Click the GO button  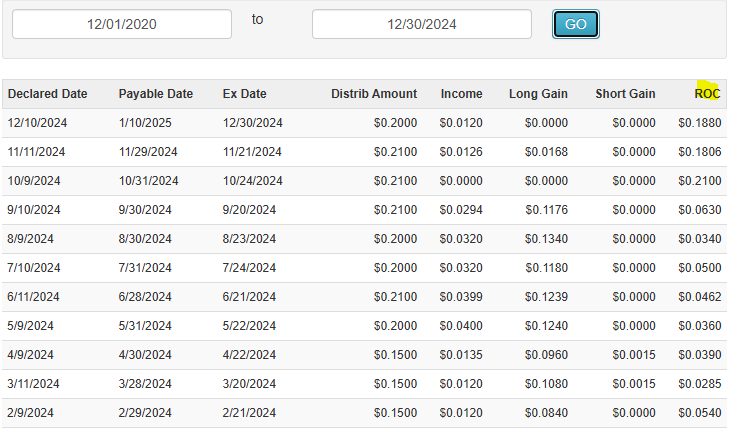pyautogui.click(x=575, y=25)
